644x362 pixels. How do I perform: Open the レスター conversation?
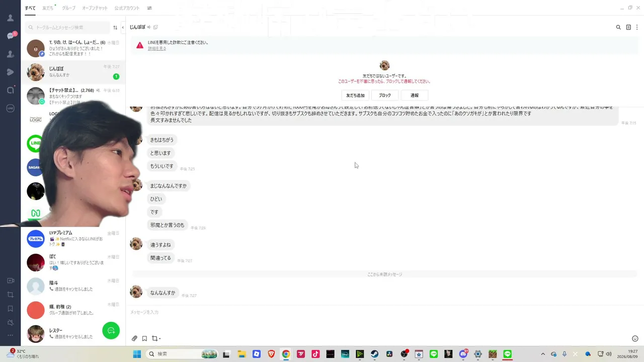[73, 333]
